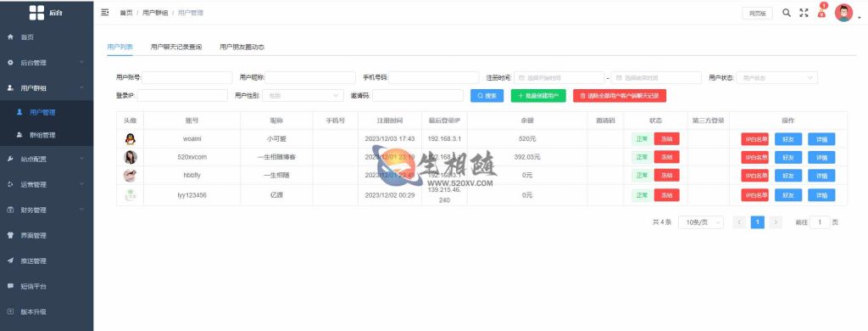The width and height of the screenshot is (868, 331).
Task: Open 详情 for user lyy123456
Action: [821, 195]
